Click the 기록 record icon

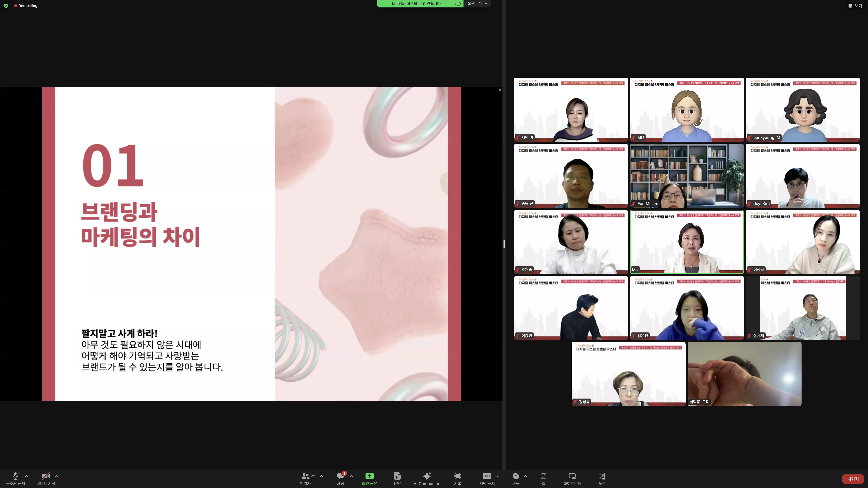coord(457,476)
